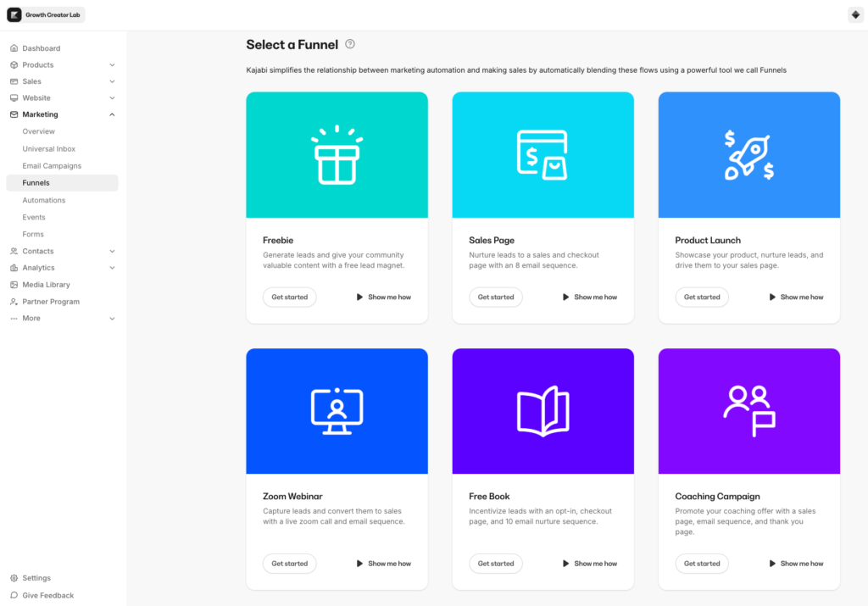Click Show me how for Product Launch
The image size is (868, 606).
796,297
